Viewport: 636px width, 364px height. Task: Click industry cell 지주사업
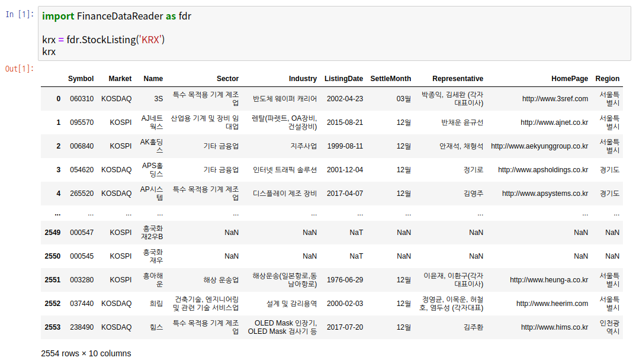[x=304, y=146]
